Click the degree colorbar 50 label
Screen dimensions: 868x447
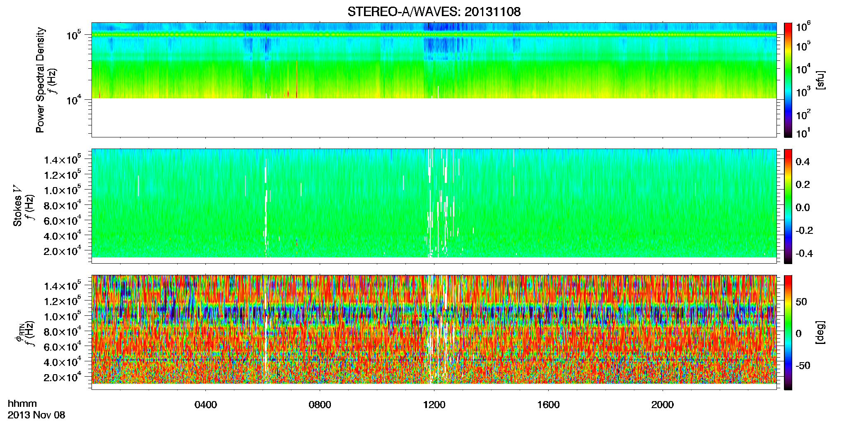point(801,302)
